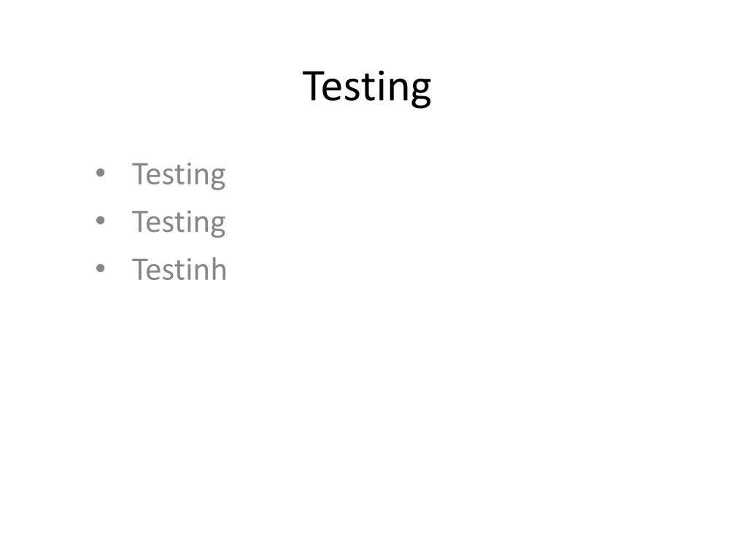Viewport: 747px width, 560px height.
Task: Click the letter e in the title
Action: coord(333,90)
